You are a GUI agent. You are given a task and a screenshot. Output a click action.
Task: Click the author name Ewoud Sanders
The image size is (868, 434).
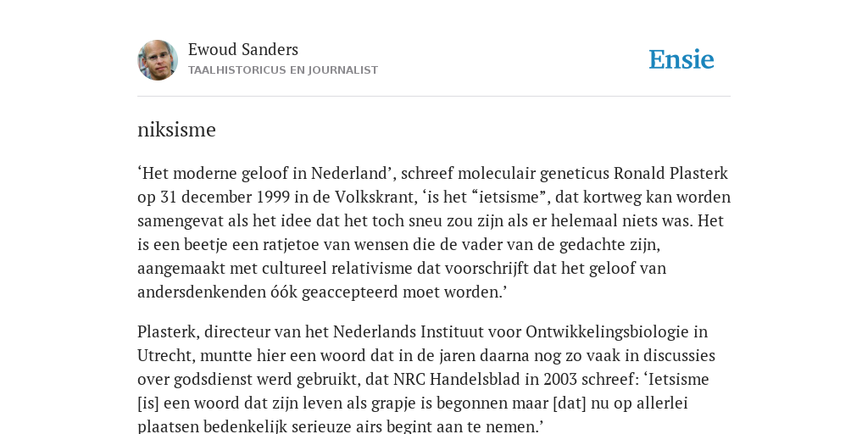(x=243, y=50)
